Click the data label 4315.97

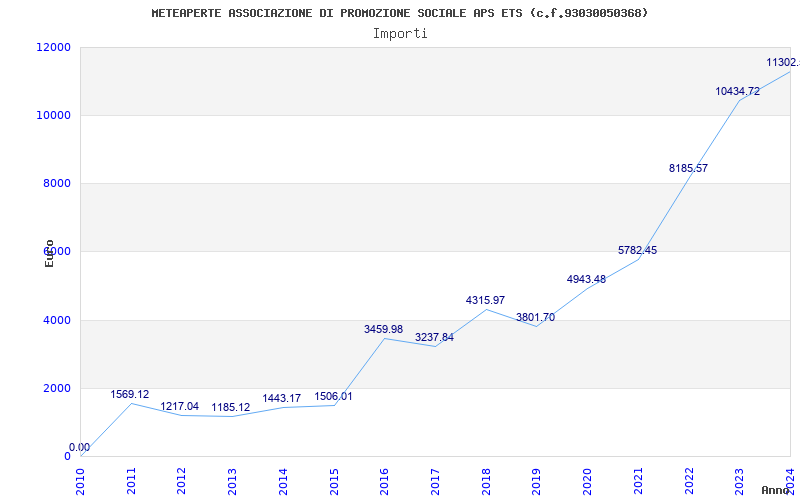(x=485, y=301)
